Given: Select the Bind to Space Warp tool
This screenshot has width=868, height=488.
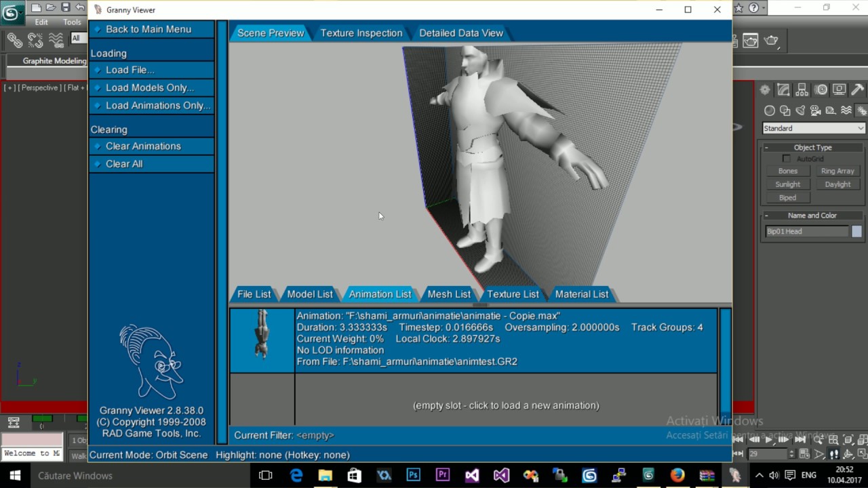Looking at the screenshot, I should [x=56, y=41].
